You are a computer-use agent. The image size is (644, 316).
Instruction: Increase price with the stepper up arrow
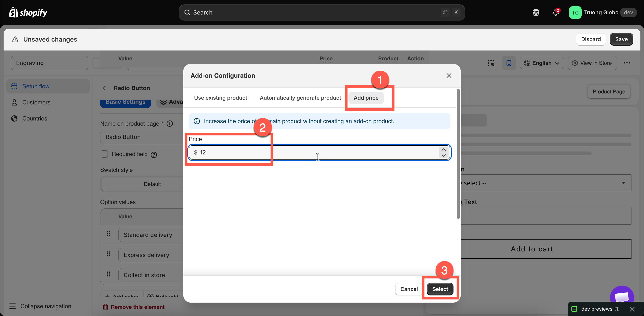(x=443, y=150)
